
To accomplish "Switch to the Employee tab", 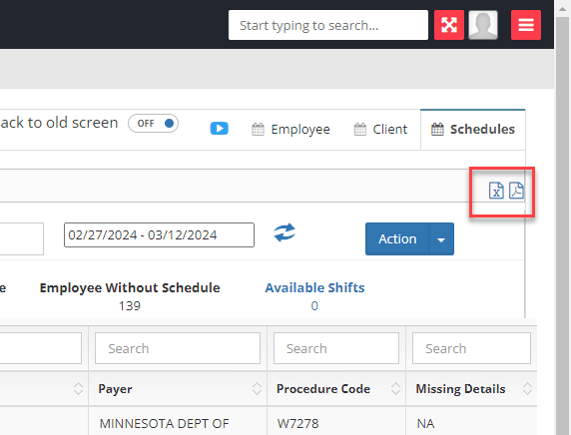I will pos(291,130).
